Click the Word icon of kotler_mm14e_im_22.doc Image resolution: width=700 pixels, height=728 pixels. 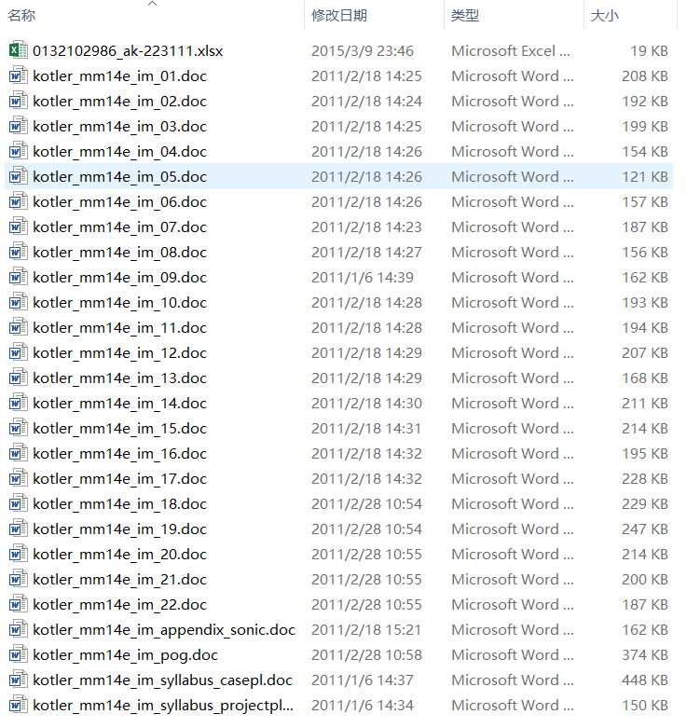pyautogui.click(x=18, y=604)
